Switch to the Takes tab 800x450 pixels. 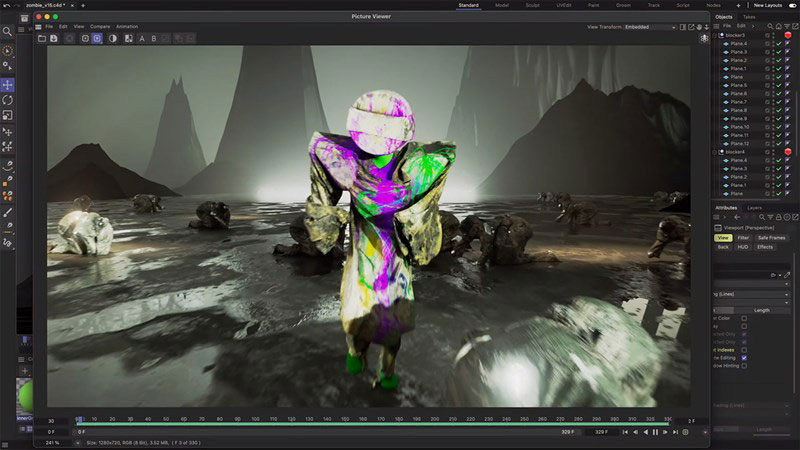(x=748, y=16)
